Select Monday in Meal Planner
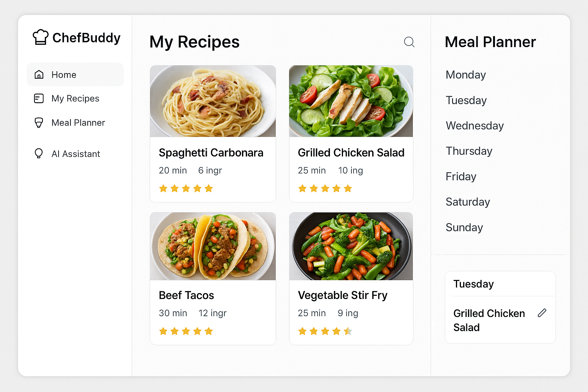Image resolution: width=588 pixels, height=392 pixels. coord(465,75)
